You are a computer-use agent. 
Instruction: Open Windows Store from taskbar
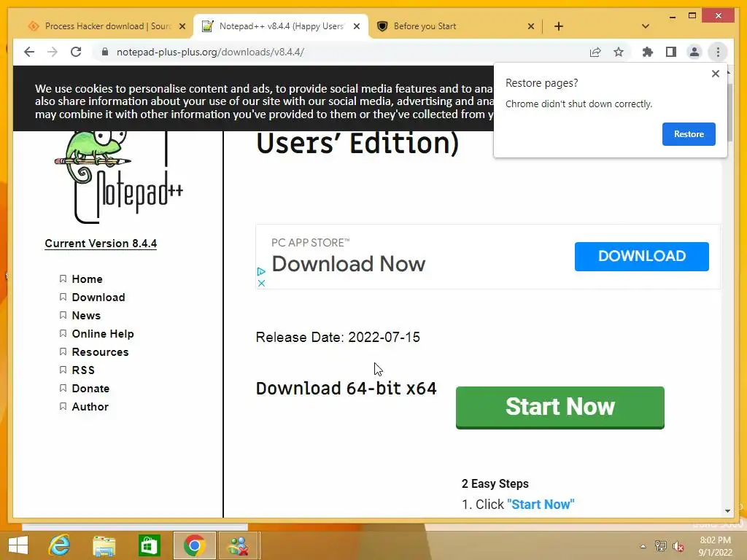click(x=149, y=545)
